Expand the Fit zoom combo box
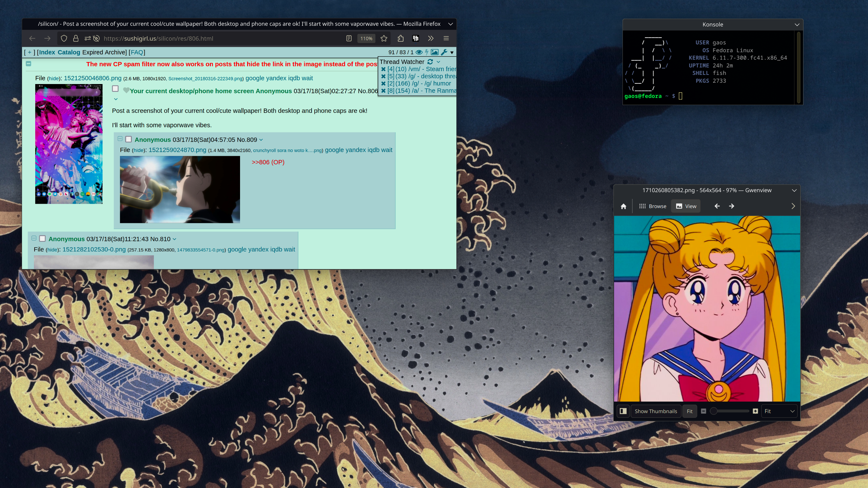 tap(780, 411)
